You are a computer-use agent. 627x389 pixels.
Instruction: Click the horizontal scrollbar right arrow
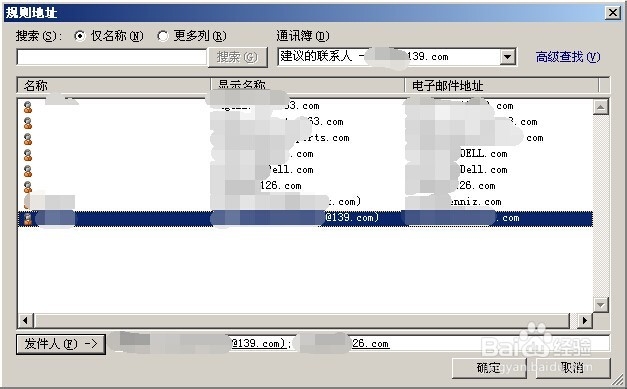point(585,320)
